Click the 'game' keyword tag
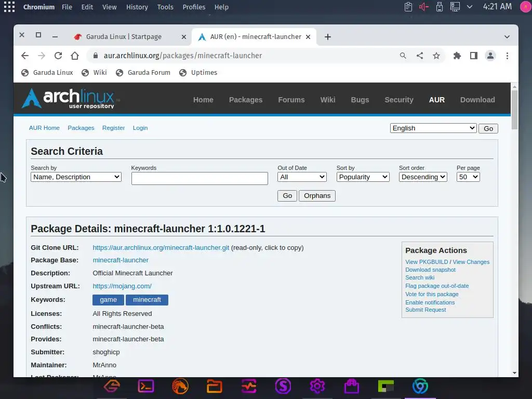Screen dimensions: 532x399 [108, 300]
